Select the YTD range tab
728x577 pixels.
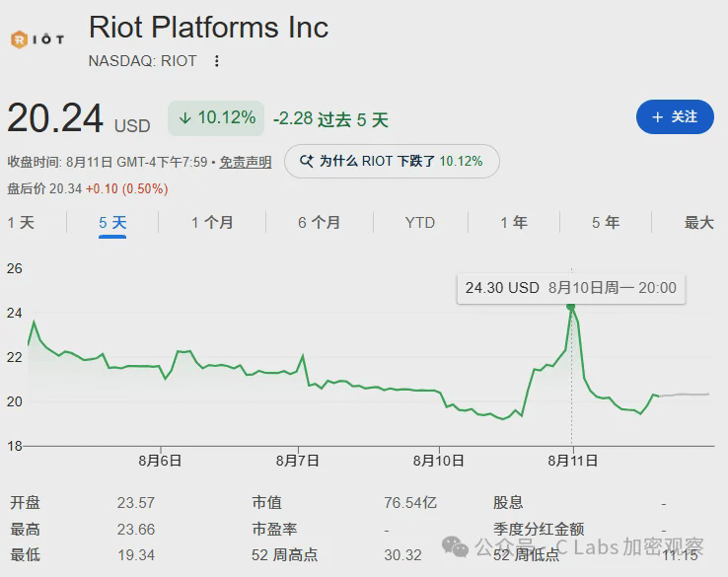419,223
